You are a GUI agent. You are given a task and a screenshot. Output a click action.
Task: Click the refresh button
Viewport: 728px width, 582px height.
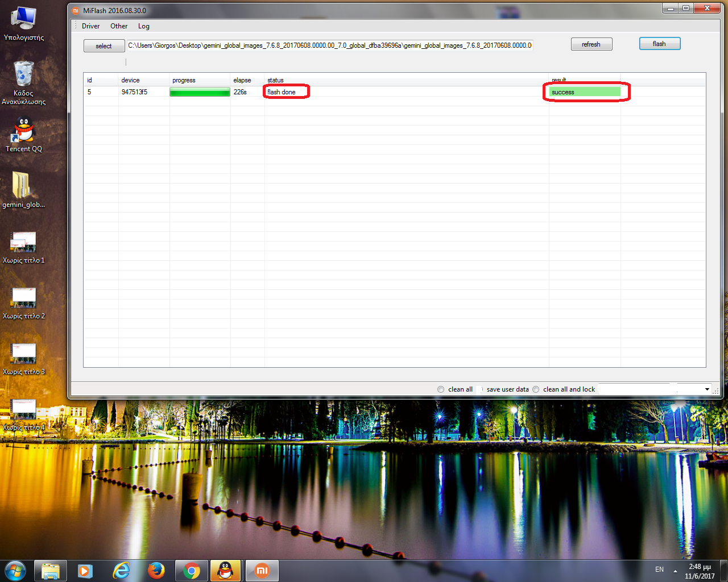click(x=591, y=44)
